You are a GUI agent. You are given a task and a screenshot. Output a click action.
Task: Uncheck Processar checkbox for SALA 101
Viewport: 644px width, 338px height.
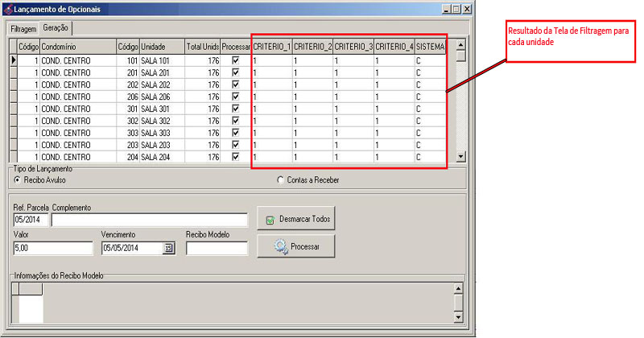pyautogui.click(x=235, y=60)
